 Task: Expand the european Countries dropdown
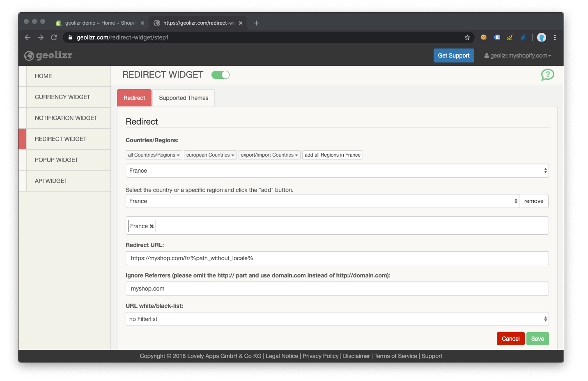point(210,155)
